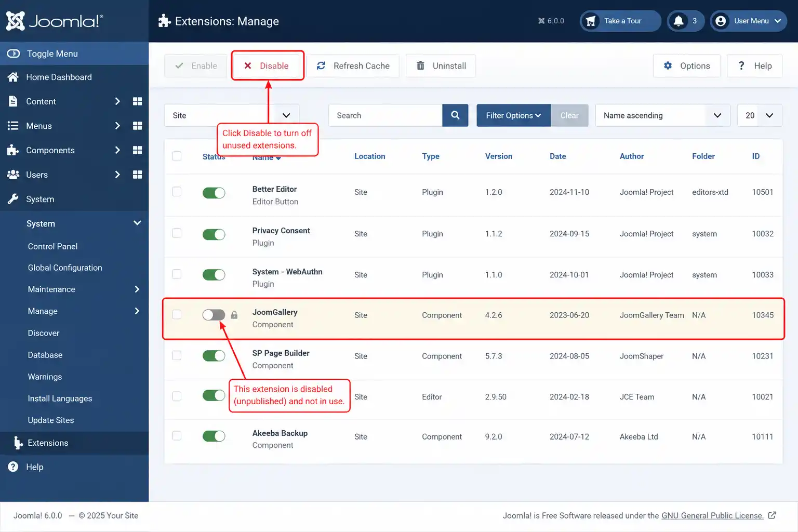Screen dimensions: 798x532
Task: Open the User Menu dropdown
Action: (749, 21)
